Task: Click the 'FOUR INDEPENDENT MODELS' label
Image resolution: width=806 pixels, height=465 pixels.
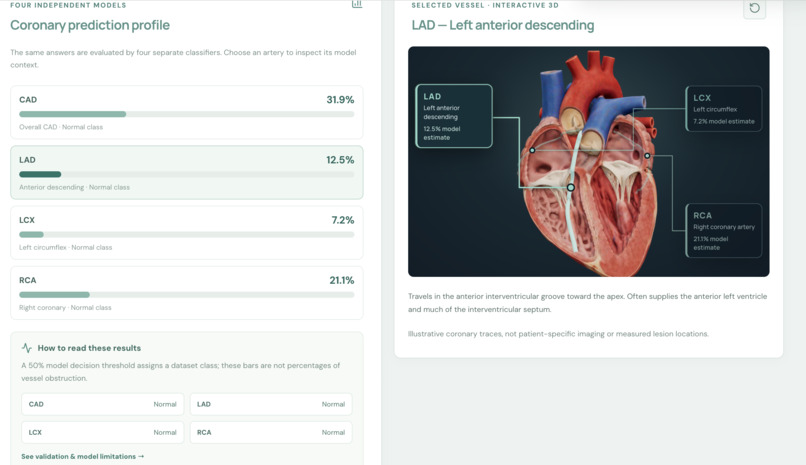Action: 68,5
